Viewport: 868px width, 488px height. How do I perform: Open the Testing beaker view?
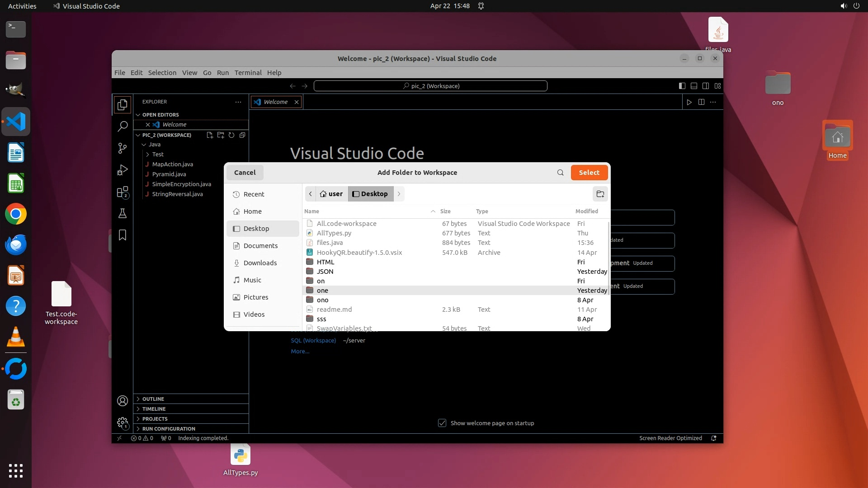122,213
